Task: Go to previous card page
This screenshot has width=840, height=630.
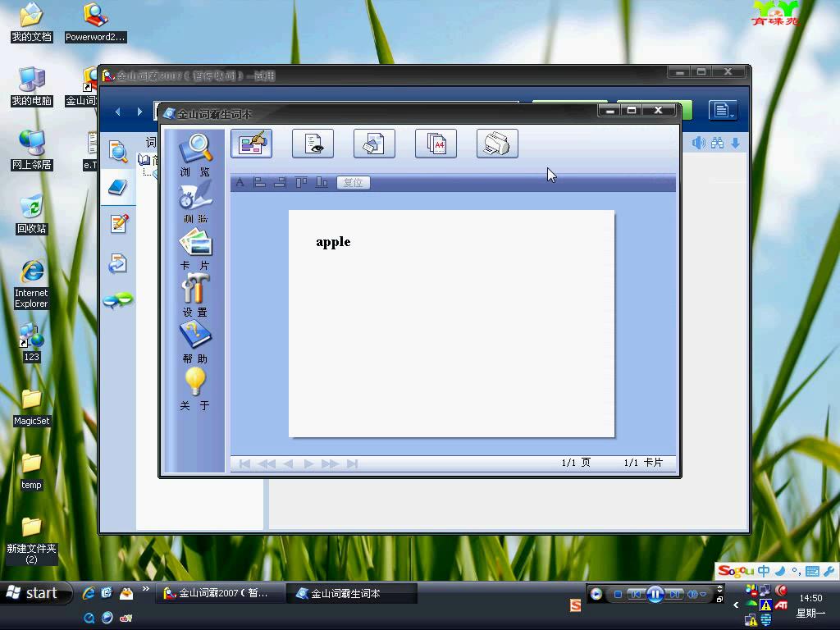Action: [288, 464]
